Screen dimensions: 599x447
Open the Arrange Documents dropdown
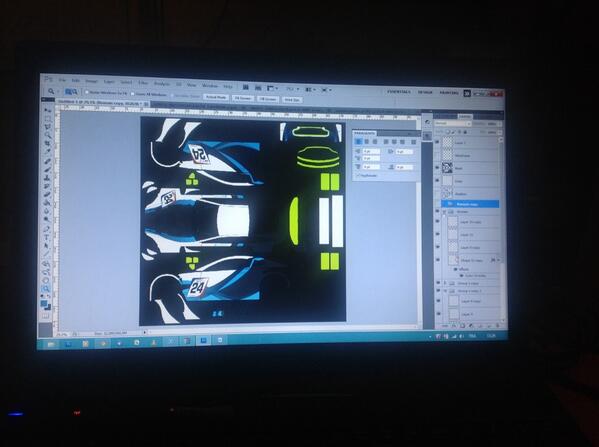pyautogui.click(x=311, y=89)
